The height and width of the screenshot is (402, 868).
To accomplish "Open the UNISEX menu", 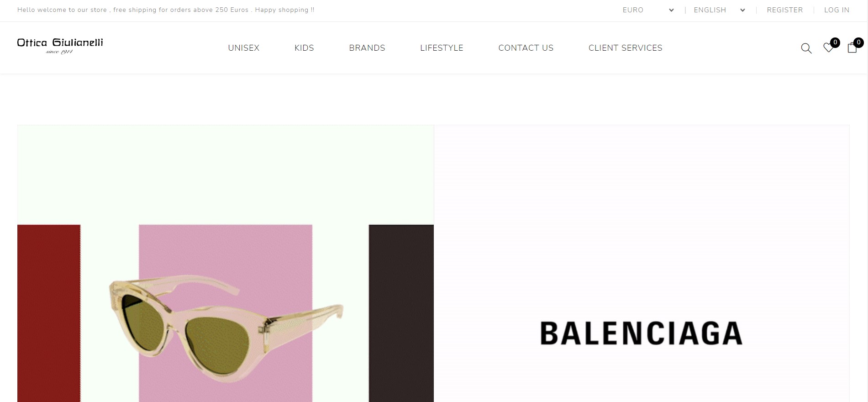I will point(244,48).
